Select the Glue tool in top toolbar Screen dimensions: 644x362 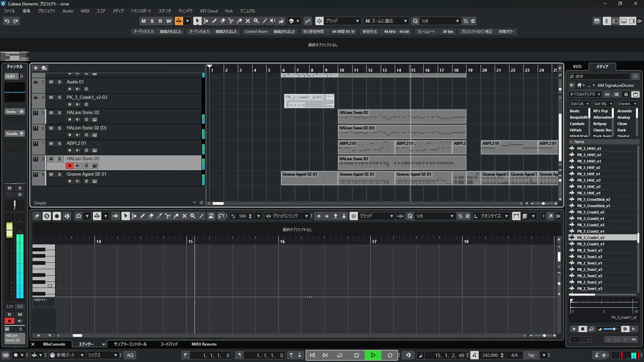pyautogui.click(x=239, y=21)
